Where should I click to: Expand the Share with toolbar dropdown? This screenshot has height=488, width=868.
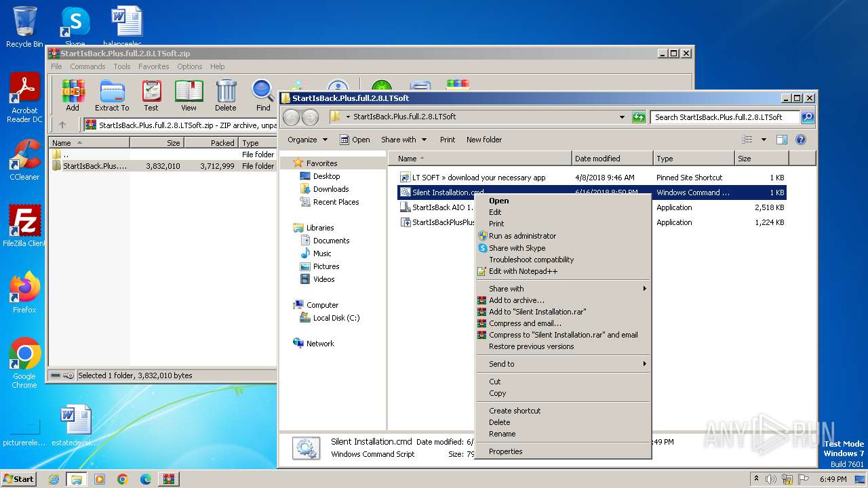[404, 140]
